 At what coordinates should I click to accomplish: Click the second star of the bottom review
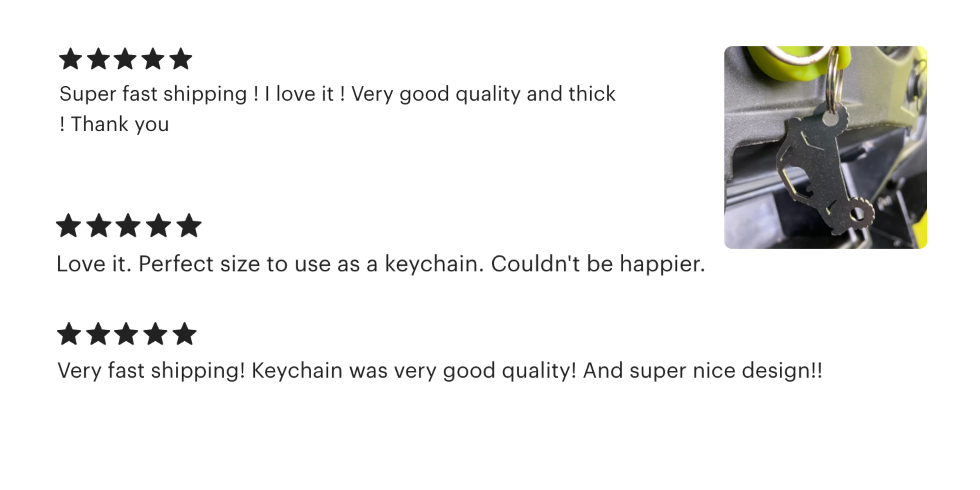coord(98,335)
